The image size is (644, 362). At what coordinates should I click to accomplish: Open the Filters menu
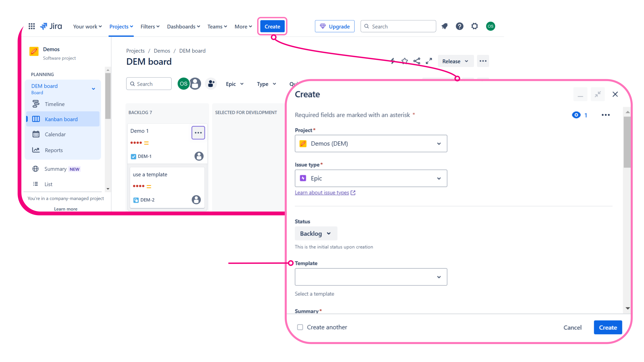coord(149,26)
